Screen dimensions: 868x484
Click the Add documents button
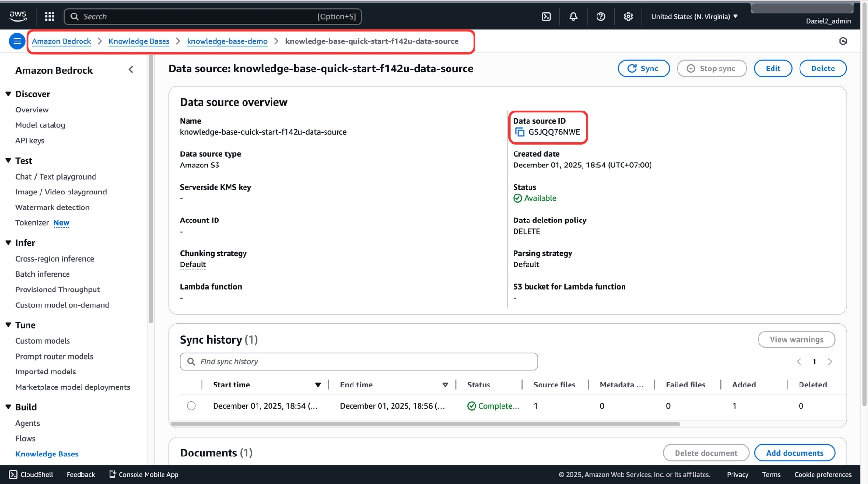[794, 453]
